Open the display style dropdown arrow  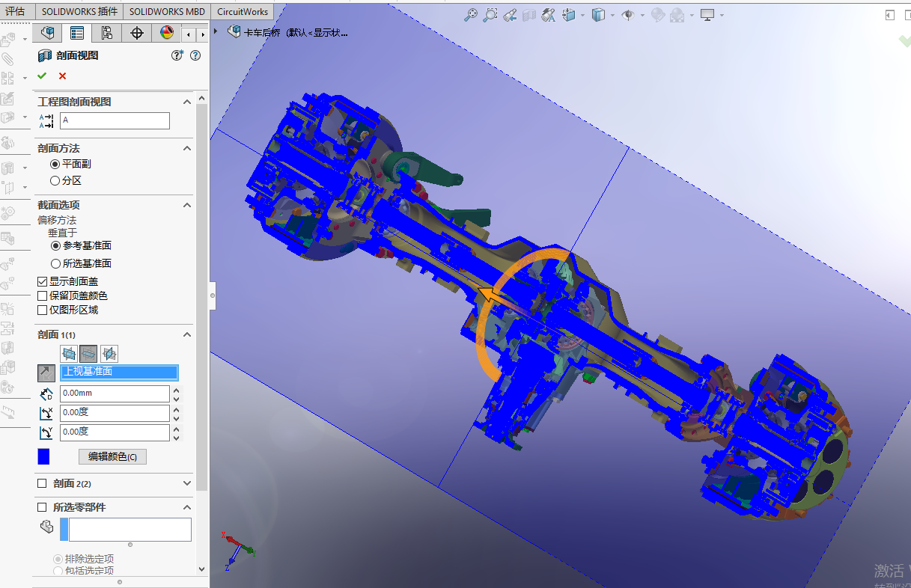click(x=612, y=15)
